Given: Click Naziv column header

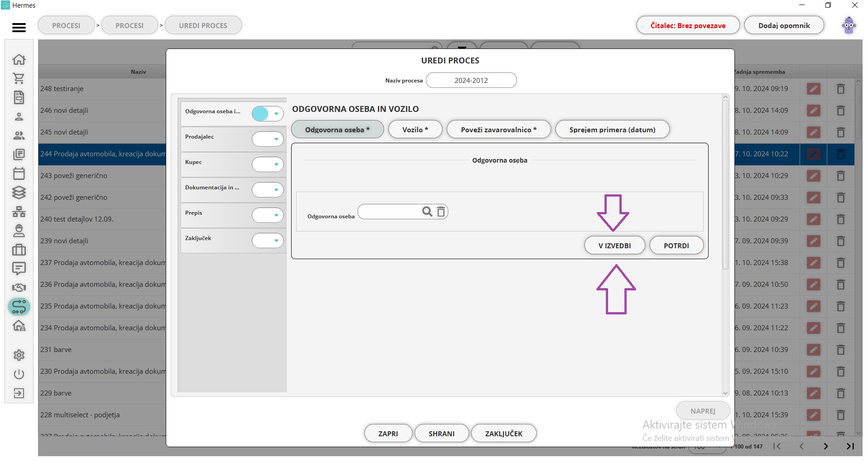Looking at the screenshot, I should click(138, 72).
